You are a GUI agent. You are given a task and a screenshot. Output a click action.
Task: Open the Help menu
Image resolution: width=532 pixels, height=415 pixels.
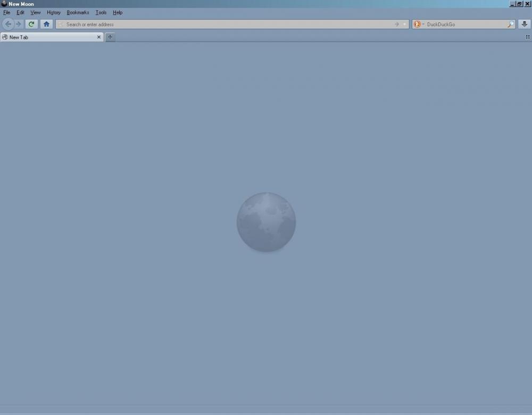(x=118, y=13)
